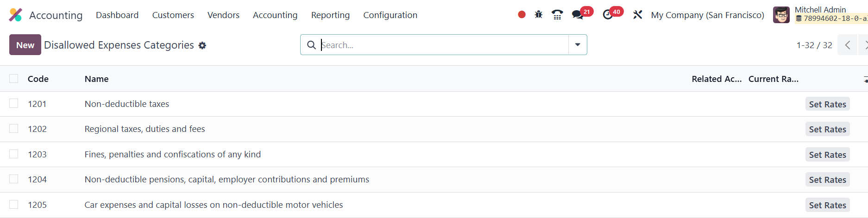This screenshot has height=218, width=868.
Task: Open the chat messages icon
Action: (x=578, y=15)
